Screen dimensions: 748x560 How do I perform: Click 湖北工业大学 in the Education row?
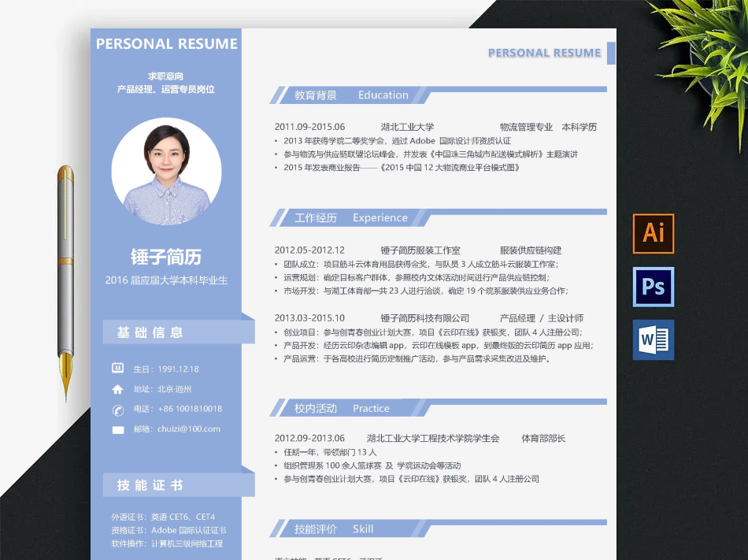point(407,127)
